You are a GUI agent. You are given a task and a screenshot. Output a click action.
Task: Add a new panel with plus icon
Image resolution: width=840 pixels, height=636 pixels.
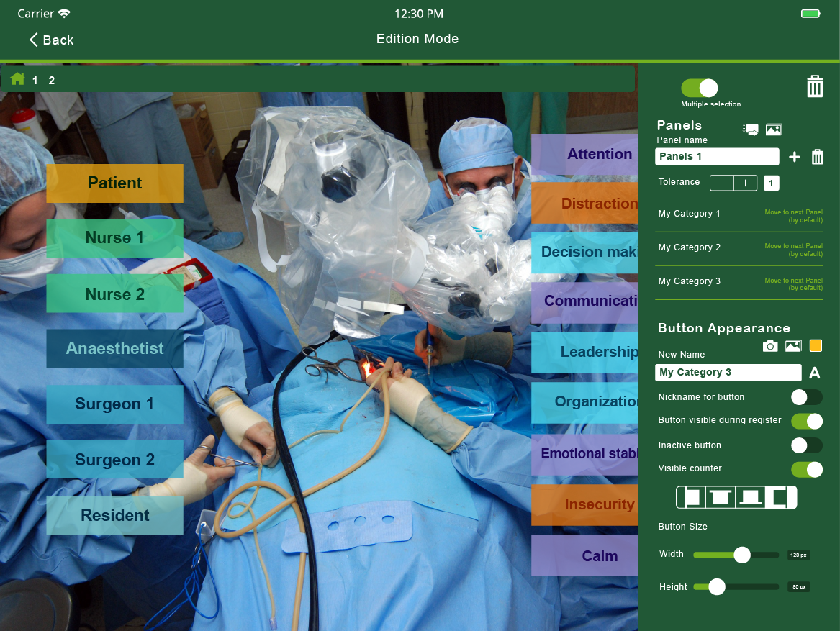click(795, 157)
